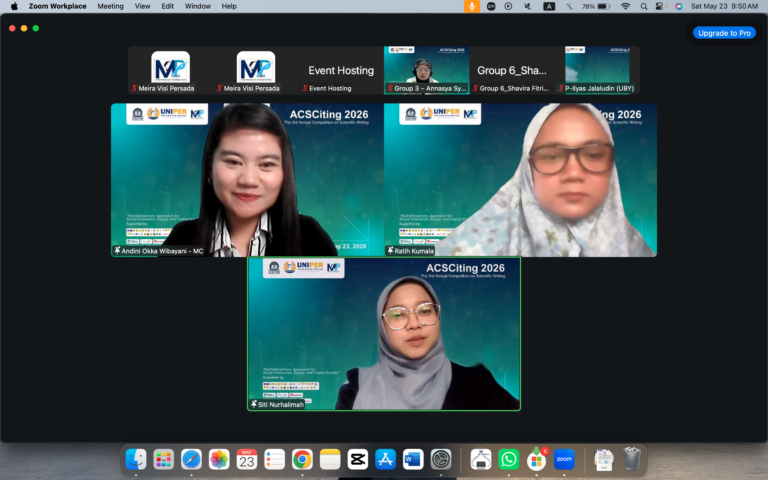Open Finder from the Dock
Image resolution: width=768 pixels, height=480 pixels.
(136, 459)
